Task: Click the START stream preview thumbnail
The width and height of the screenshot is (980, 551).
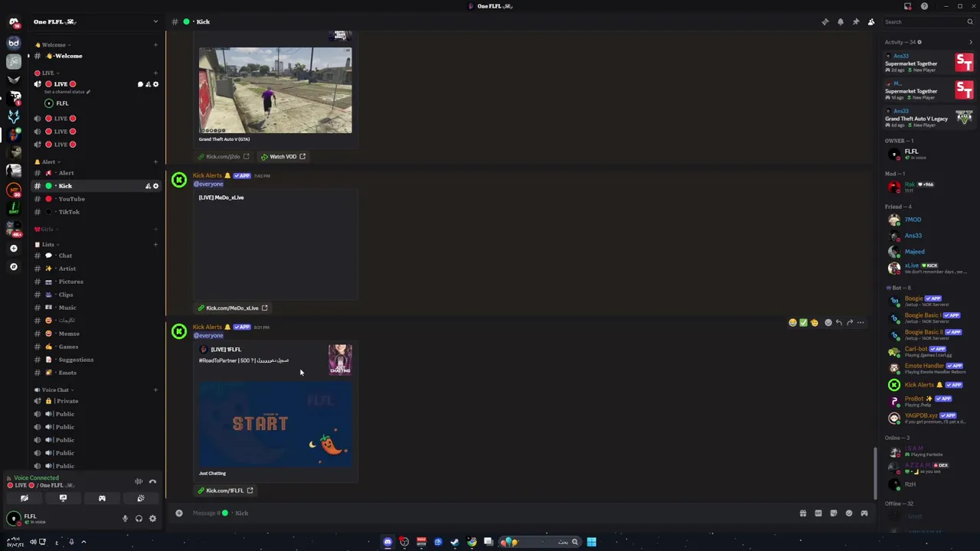Action: tap(276, 425)
